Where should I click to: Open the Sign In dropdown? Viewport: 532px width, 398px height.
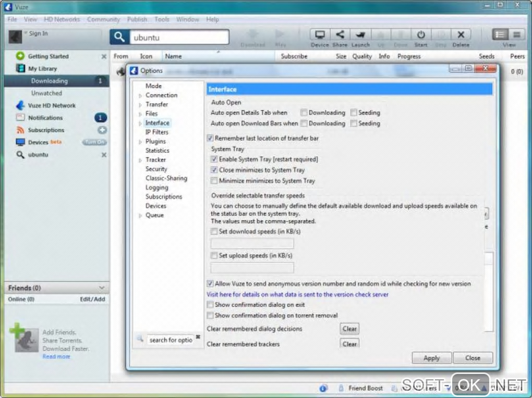26,32
